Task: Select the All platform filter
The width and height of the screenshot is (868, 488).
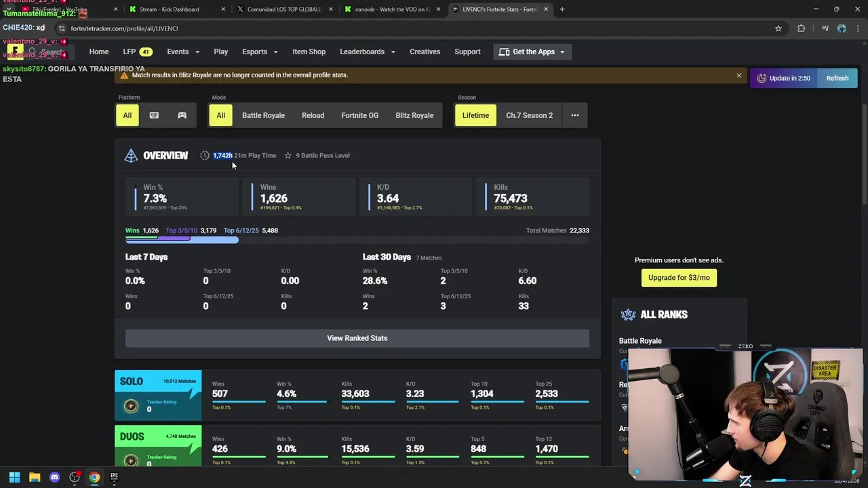Action: [127, 115]
